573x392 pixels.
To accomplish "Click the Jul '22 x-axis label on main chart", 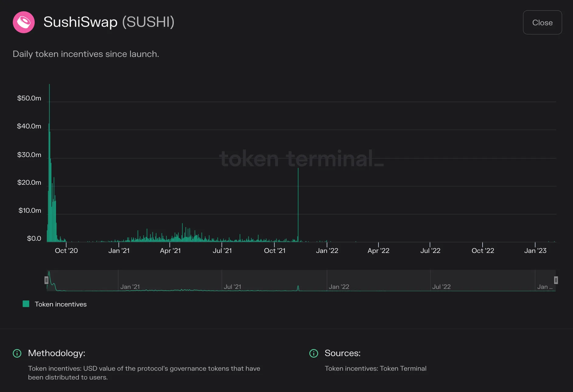I will click(x=430, y=251).
